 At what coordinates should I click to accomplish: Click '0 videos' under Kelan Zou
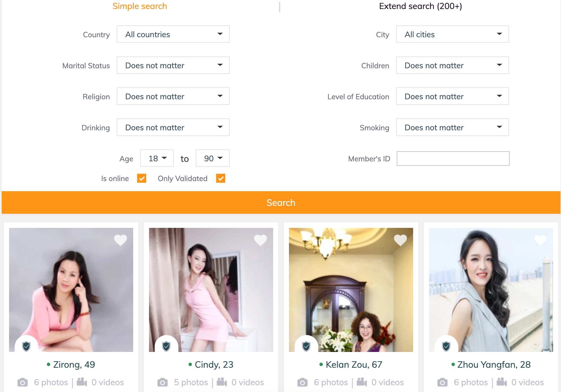[x=388, y=382]
